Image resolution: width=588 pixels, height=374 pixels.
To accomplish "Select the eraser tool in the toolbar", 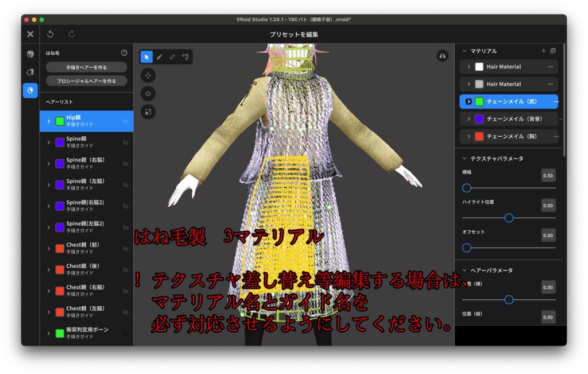I will 172,57.
